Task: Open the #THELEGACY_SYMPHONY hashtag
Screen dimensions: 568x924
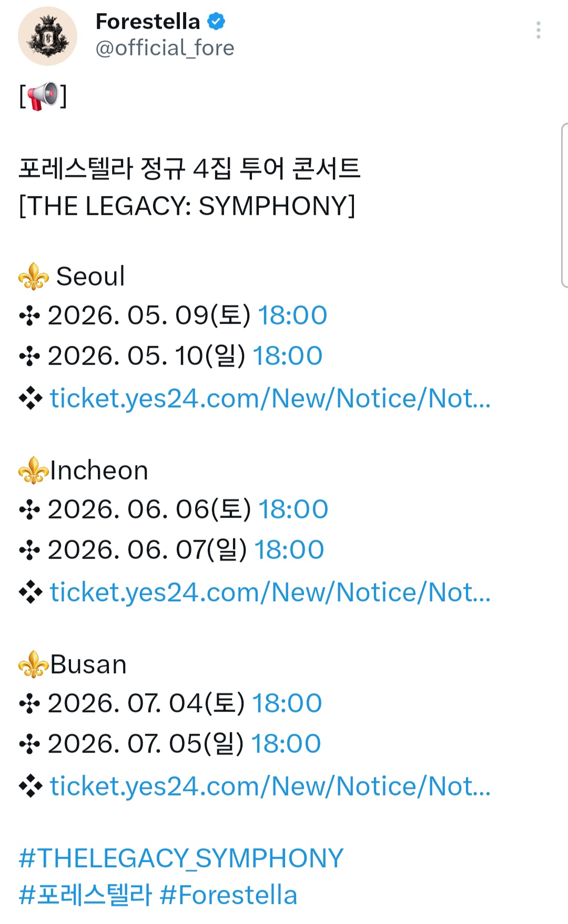Action: point(181,858)
